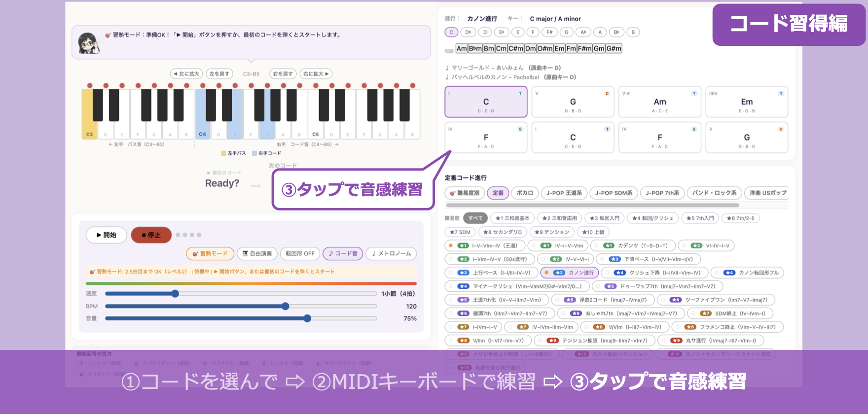Filter by ★7 SDM

(460, 232)
